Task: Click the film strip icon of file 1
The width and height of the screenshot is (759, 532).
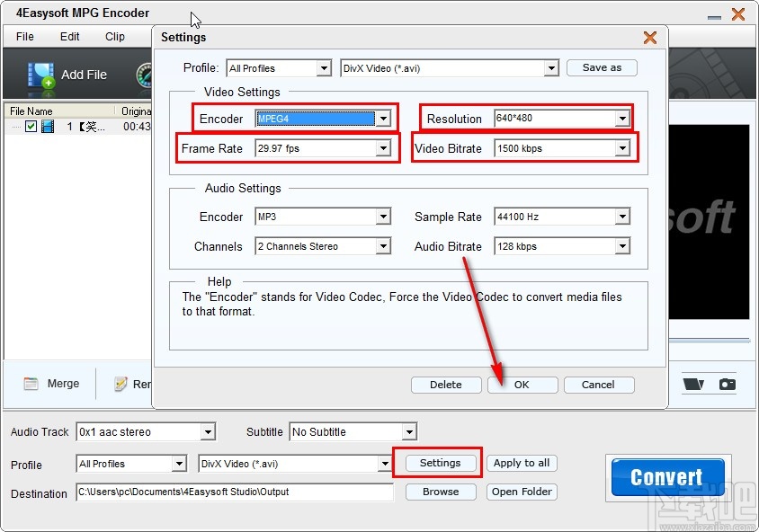Action: [47, 127]
